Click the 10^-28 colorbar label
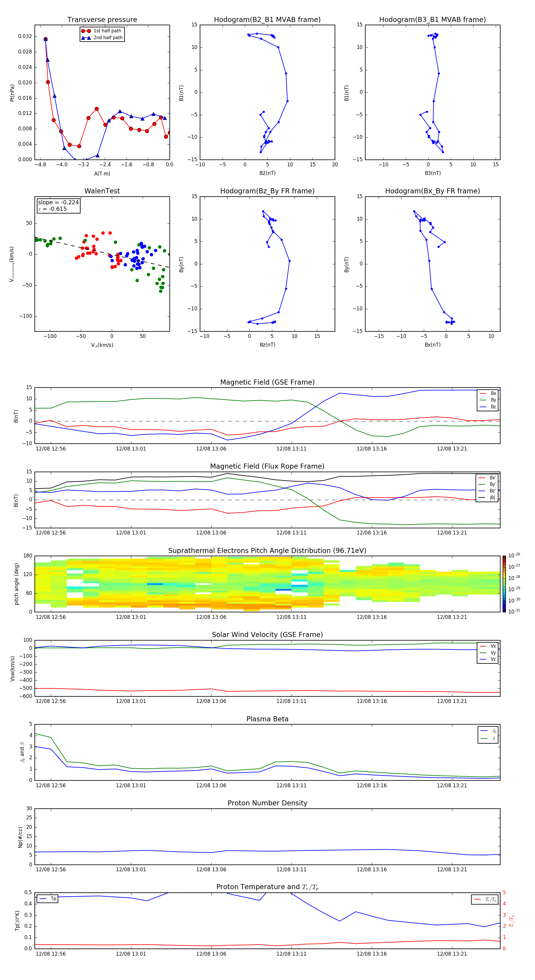The width and height of the screenshot is (535, 980). coord(514,578)
